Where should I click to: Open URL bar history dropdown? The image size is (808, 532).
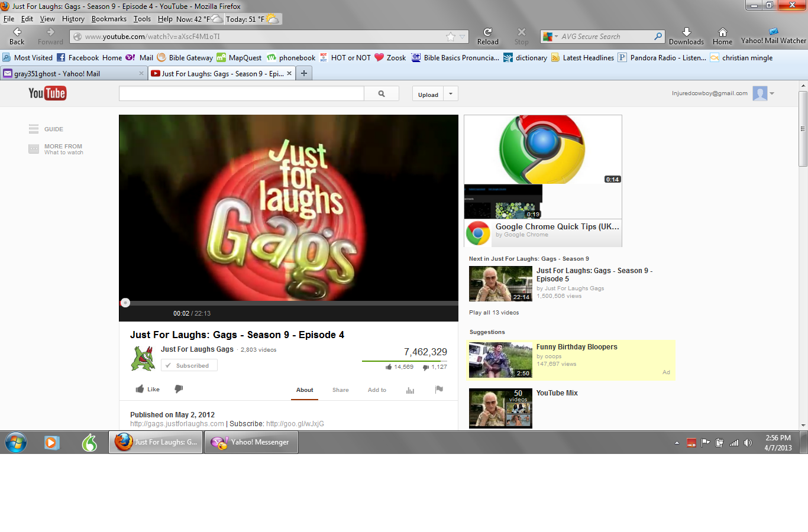pos(463,37)
